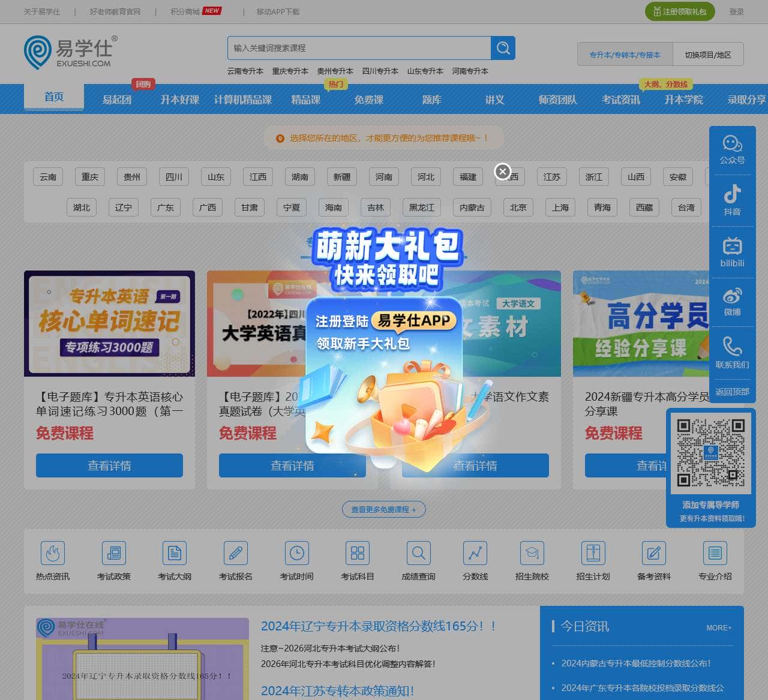The image size is (768, 700).
Task: Open the 考试资讯 navigation tab
Action: 621,100
